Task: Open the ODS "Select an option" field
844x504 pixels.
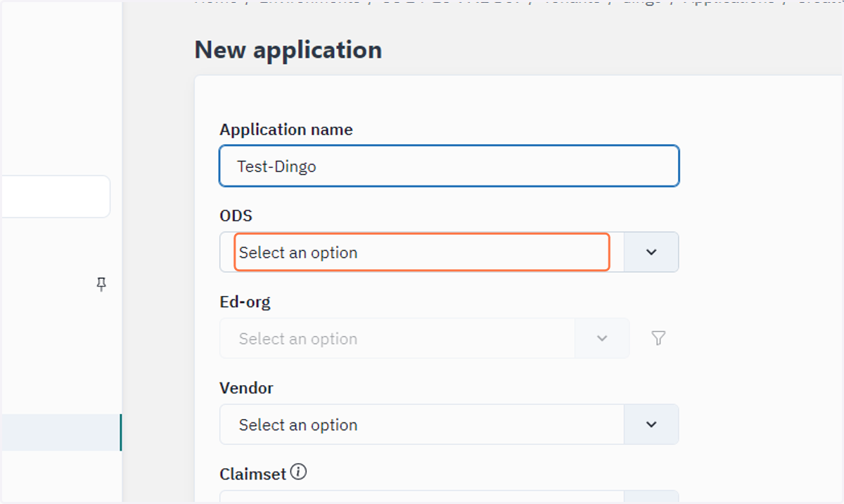Action: 422,252
